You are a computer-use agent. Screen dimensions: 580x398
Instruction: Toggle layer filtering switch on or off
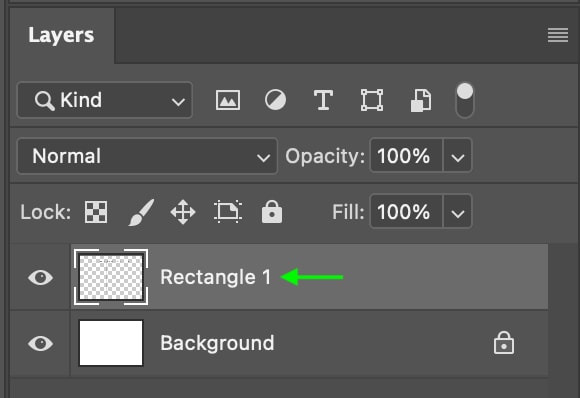point(465,100)
